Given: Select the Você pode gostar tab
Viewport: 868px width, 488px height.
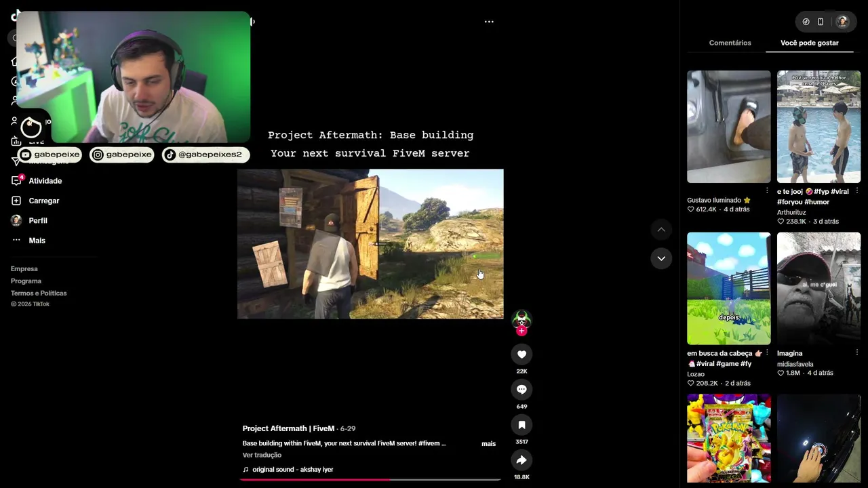Looking at the screenshot, I should click(810, 43).
